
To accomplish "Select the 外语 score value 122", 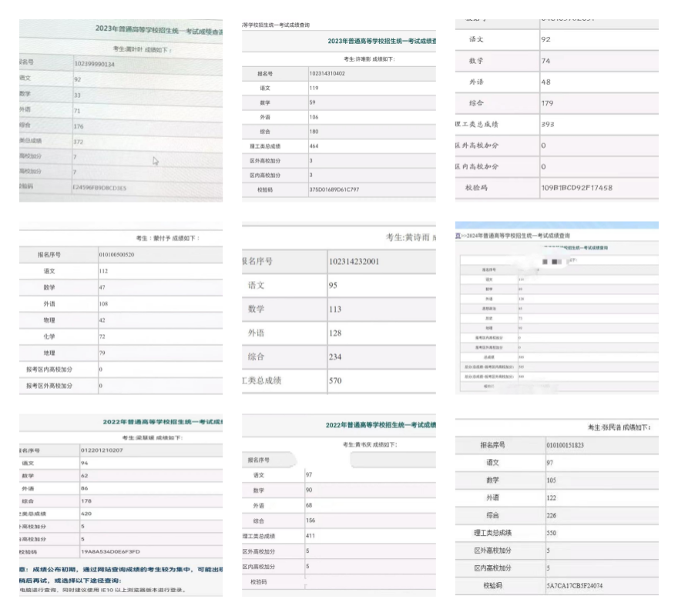I will point(552,498).
